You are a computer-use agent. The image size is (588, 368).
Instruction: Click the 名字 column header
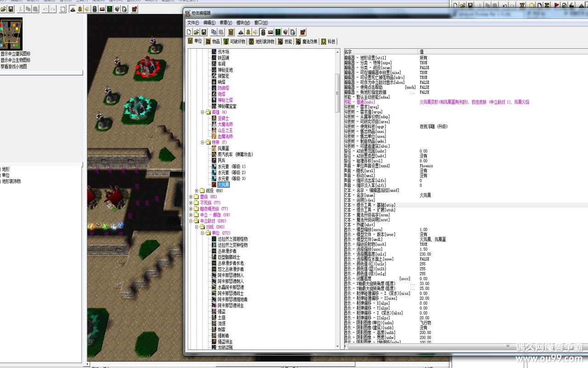point(381,52)
